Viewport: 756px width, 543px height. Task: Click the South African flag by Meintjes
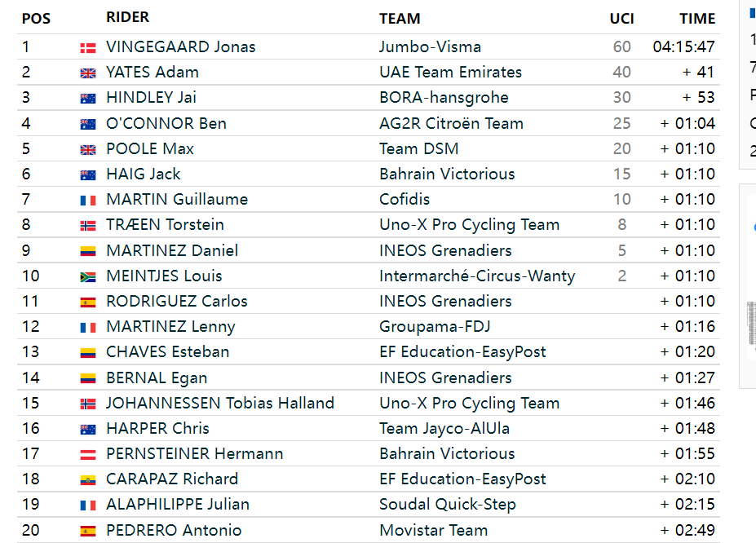pos(88,277)
